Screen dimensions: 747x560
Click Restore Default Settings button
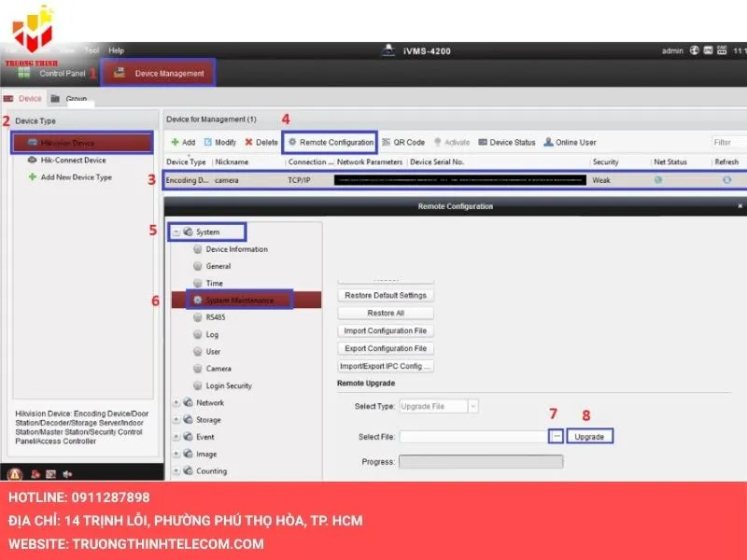point(385,296)
